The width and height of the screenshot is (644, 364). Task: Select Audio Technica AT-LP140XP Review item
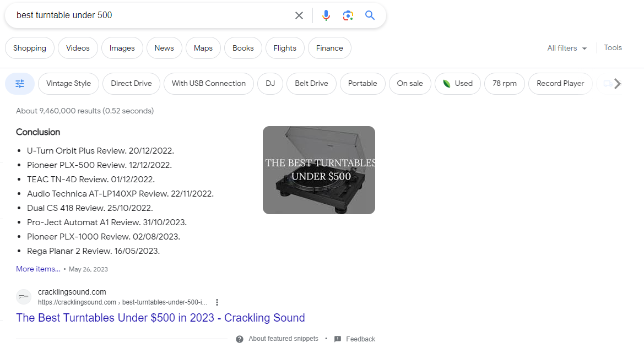point(120,194)
